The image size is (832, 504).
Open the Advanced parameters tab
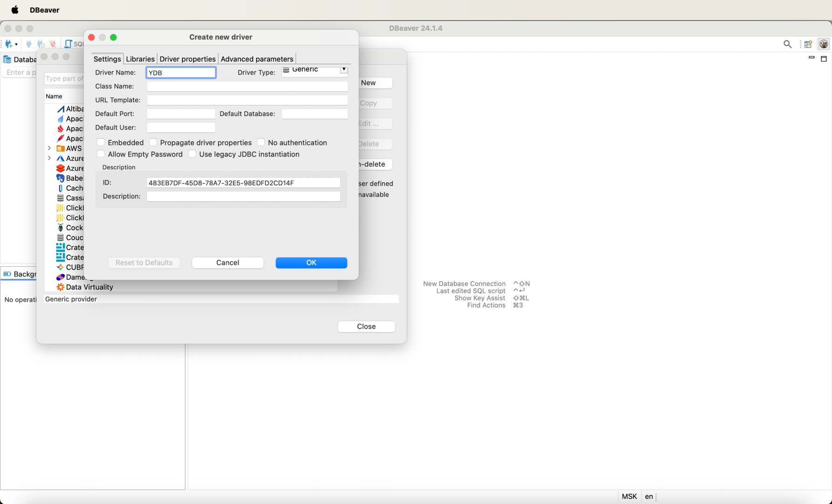pos(257,59)
